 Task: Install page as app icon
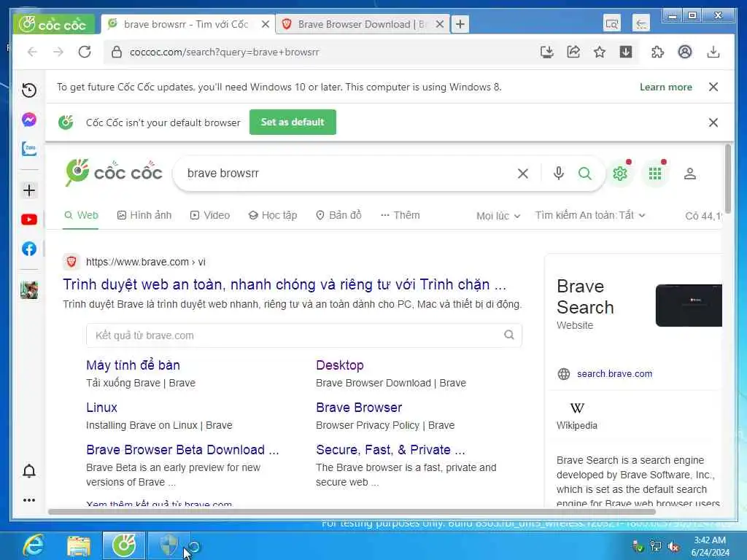coord(547,52)
